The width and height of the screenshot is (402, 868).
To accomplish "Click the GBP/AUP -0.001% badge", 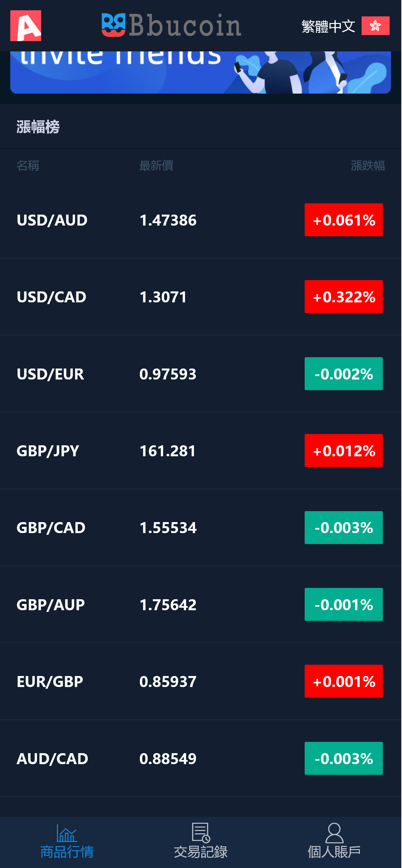I will click(x=343, y=604).
